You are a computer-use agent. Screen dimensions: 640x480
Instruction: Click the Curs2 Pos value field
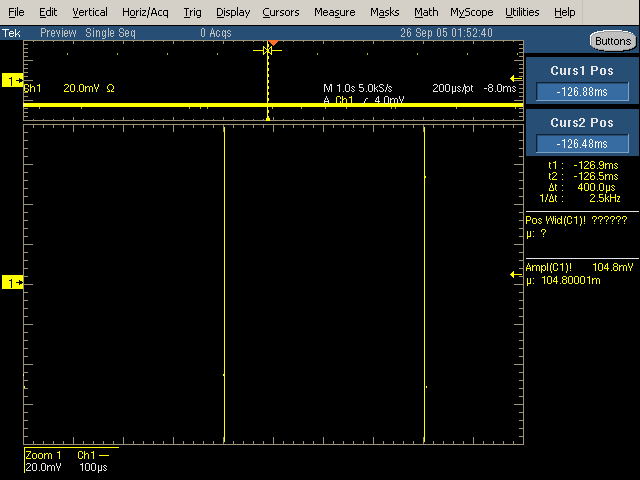582,143
